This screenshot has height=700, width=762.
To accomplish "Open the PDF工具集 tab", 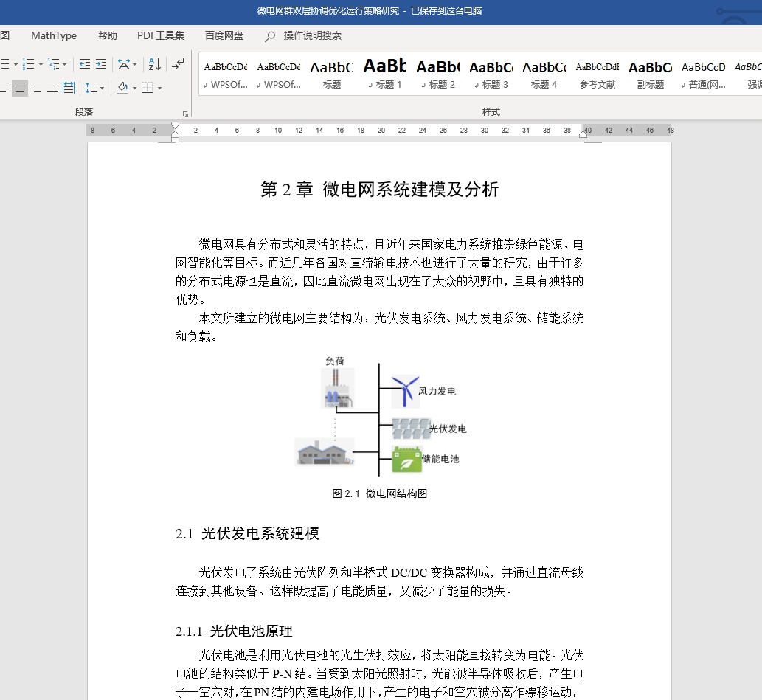I will click(x=161, y=35).
